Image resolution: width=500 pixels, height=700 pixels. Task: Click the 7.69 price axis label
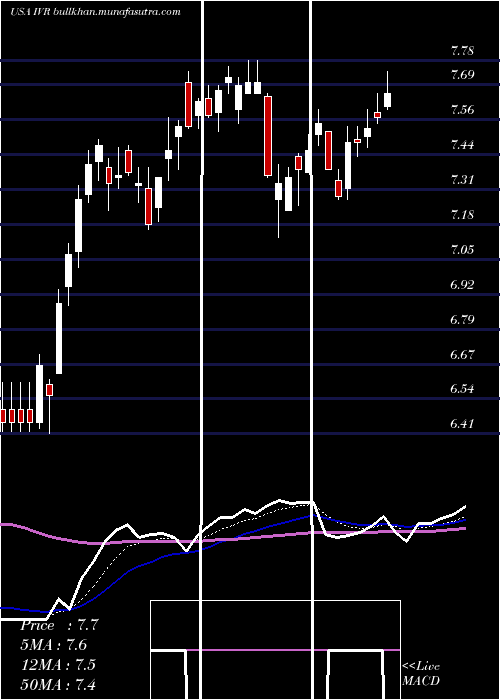click(462, 75)
